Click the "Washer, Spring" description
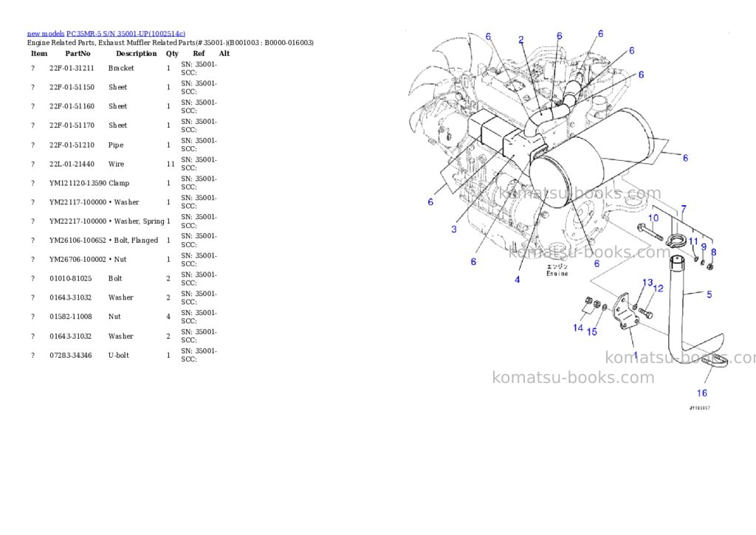The width and height of the screenshot is (756, 535). coord(140,221)
